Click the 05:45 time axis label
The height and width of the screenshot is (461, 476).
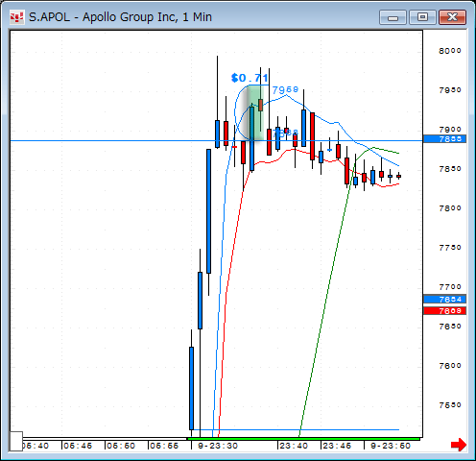coord(78,446)
